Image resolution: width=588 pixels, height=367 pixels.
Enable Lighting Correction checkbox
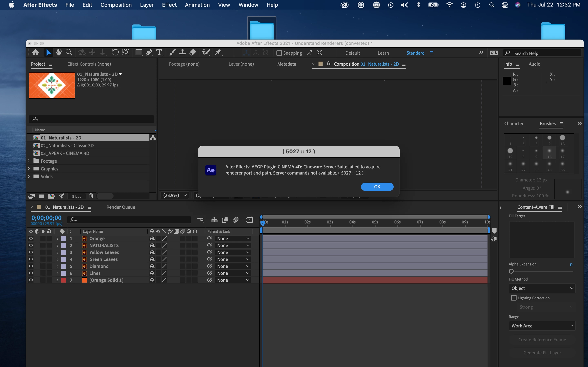tap(513, 298)
